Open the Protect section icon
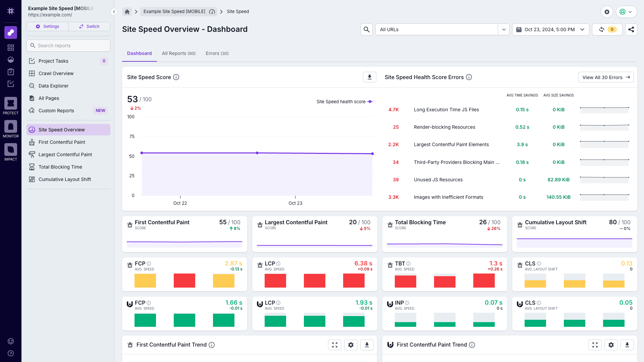The width and height of the screenshot is (644, 362). [x=10, y=104]
